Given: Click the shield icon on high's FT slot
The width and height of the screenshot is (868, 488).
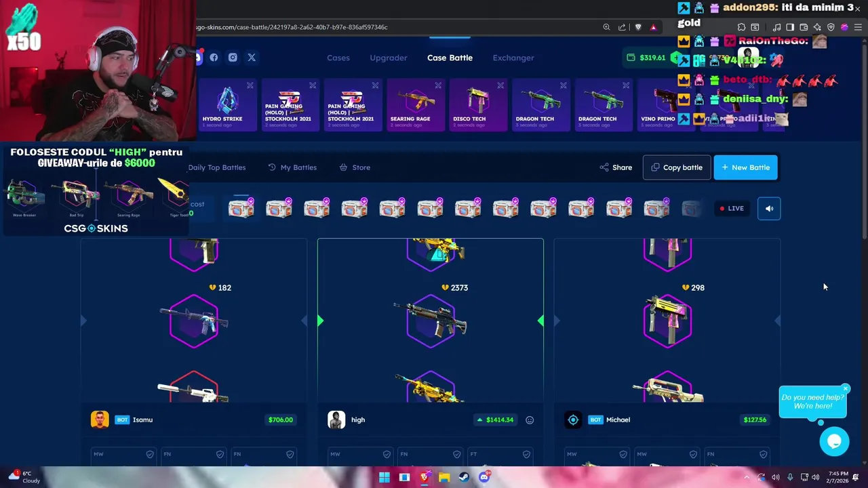Looking at the screenshot, I should point(526,454).
